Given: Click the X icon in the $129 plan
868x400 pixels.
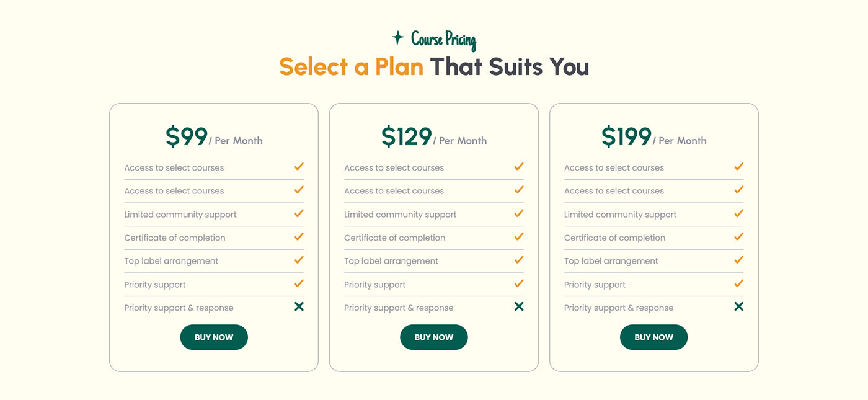Looking at the screenshot, I should click(519, 306).
